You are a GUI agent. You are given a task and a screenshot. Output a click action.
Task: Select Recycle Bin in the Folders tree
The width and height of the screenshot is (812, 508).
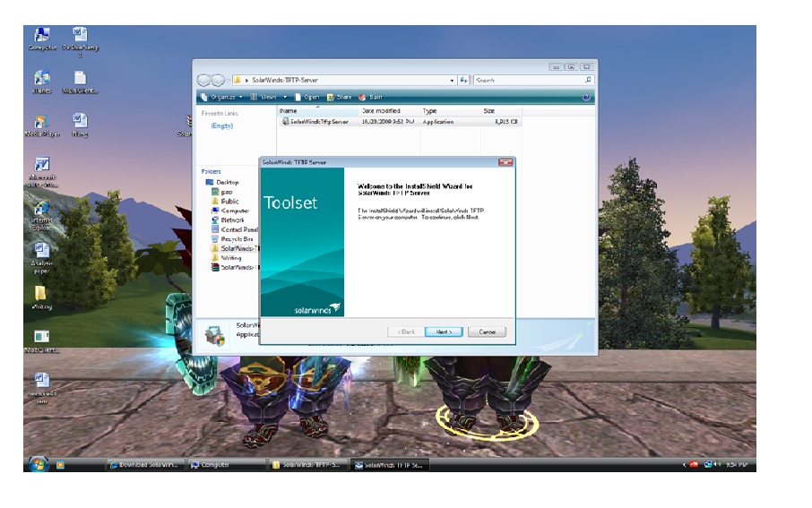(232, 238)
